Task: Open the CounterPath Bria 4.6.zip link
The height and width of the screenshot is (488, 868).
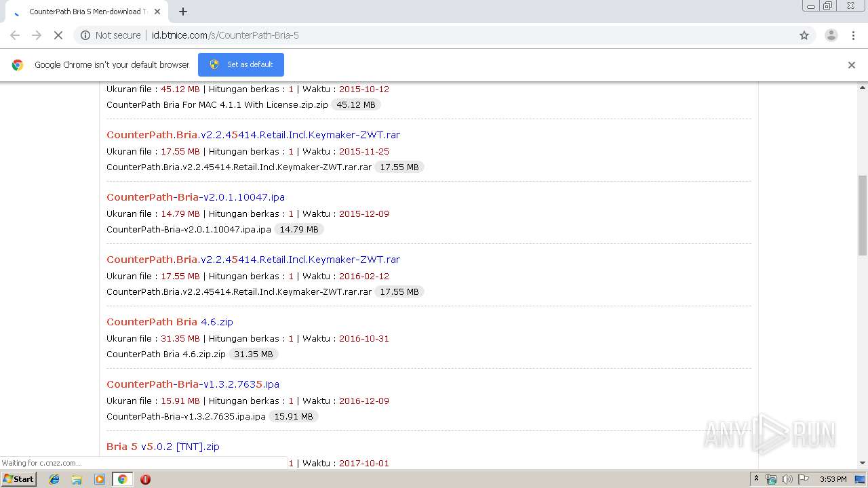Action: [x=170, y=322]
